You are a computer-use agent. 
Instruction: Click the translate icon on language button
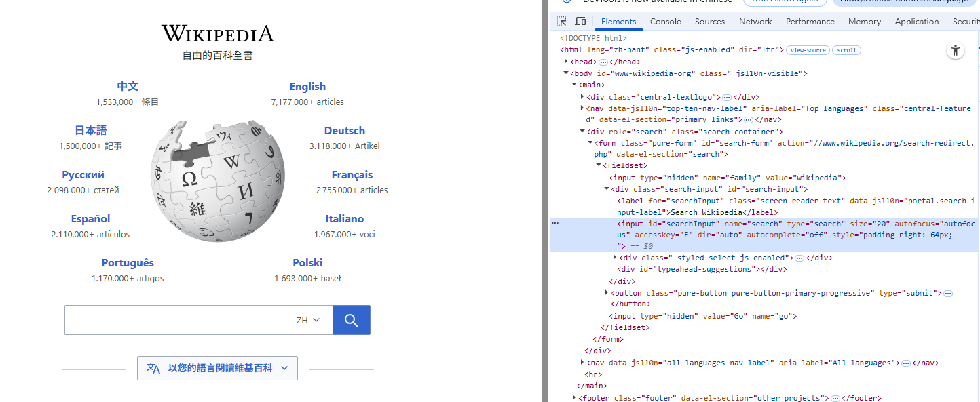(153, 368)
